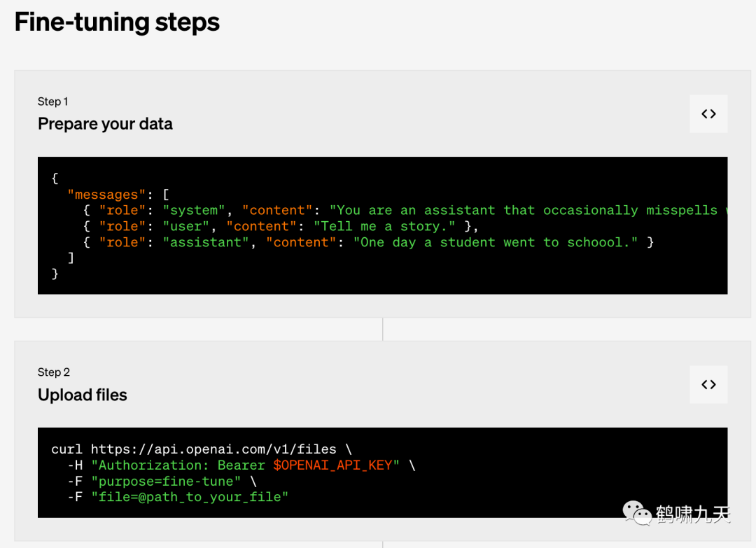This screenshot has width=756, height=548.
Task: Click the "Upload files" title
Action: tap(83, 395)
